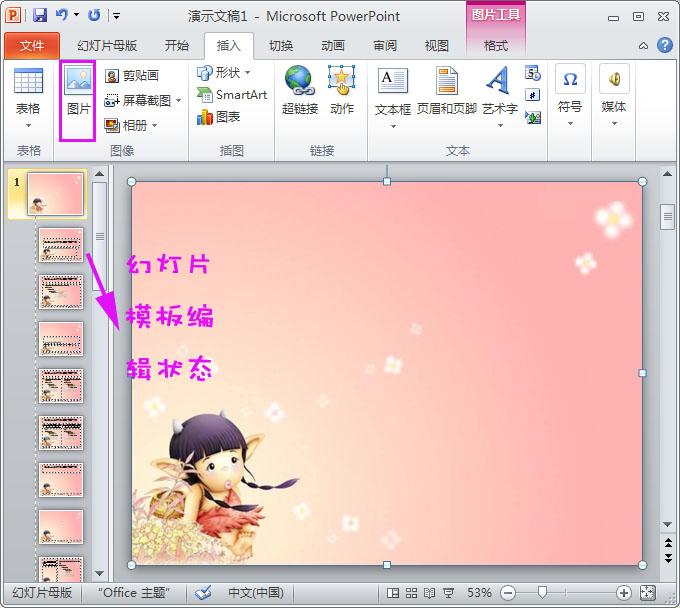Switch to the 动画 tab
The width and height of the screenshot is (680, 608).
point(333,46)
